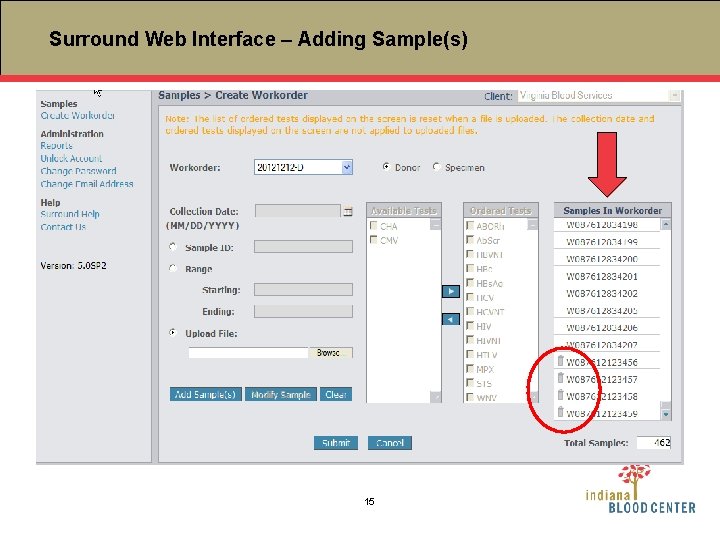Toggle the STS ordered test checkbox
The width and height of the screenshot is (720, 540).
point(470,383)
